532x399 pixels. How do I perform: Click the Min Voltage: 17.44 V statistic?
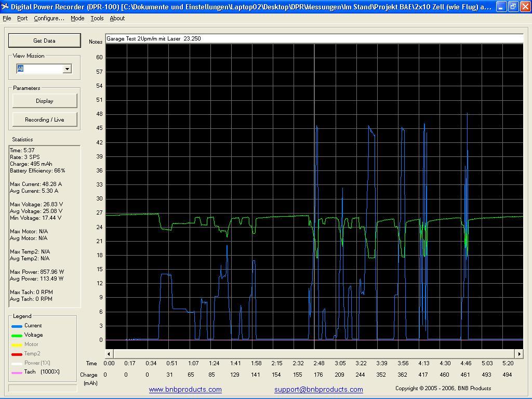click(x=36, y=218)
